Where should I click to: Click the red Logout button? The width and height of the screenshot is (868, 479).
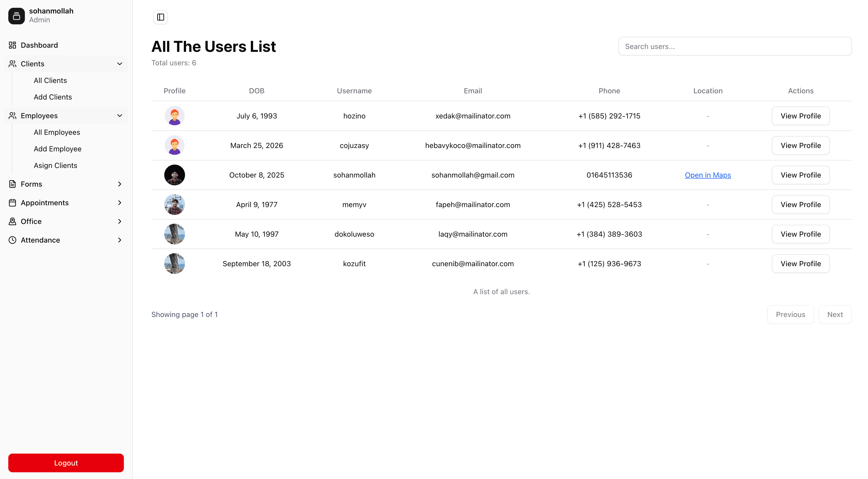pos(66,462)
